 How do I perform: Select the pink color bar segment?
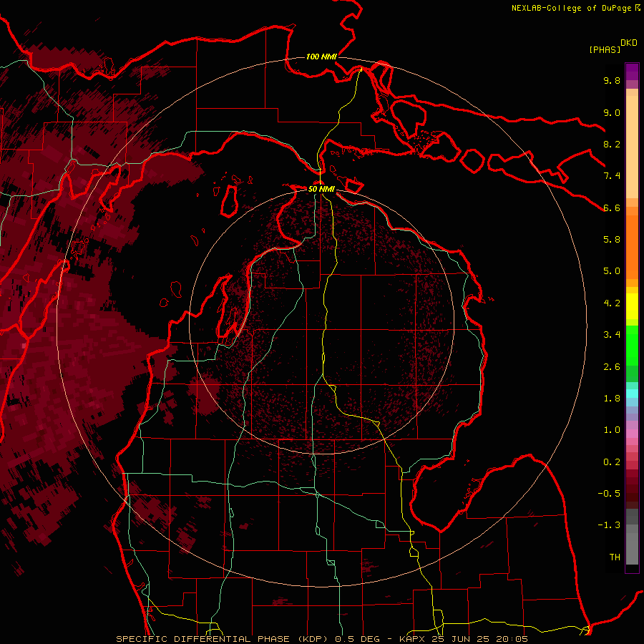pyautogui.click(x=632, y=434)
